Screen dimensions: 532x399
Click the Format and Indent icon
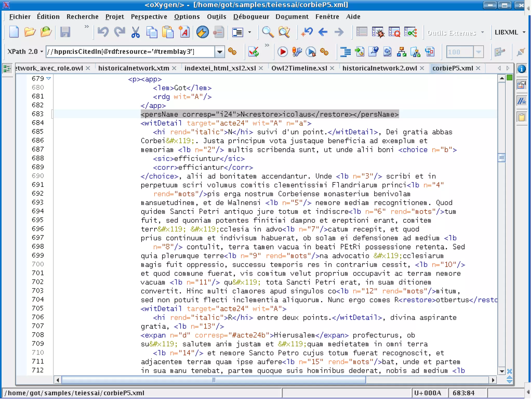click(x=345, y=52)
